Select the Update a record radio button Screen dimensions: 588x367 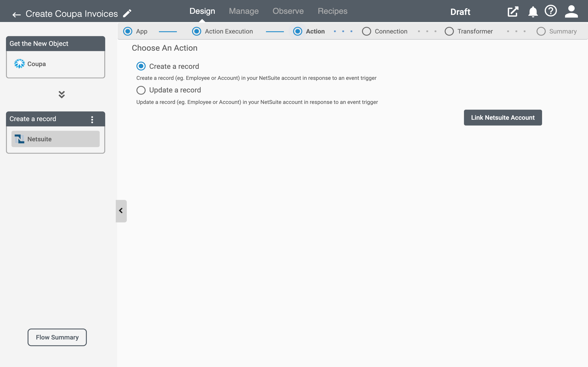click(141, 90)
